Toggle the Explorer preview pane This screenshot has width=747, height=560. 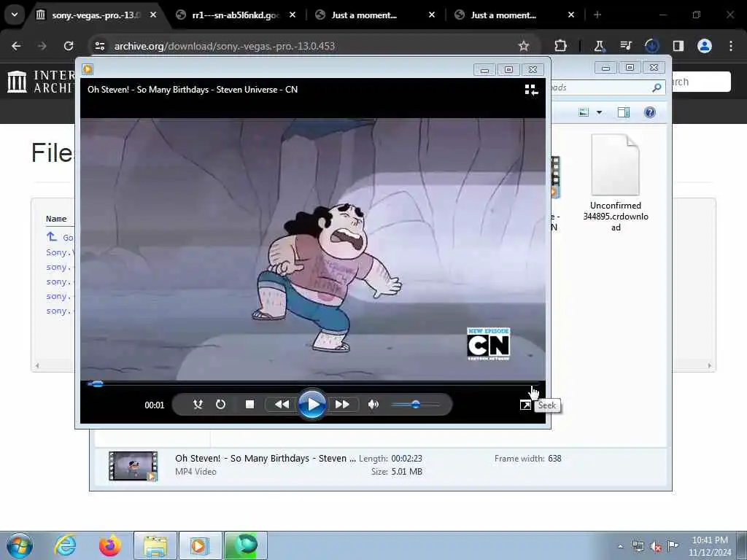point(624,112)
